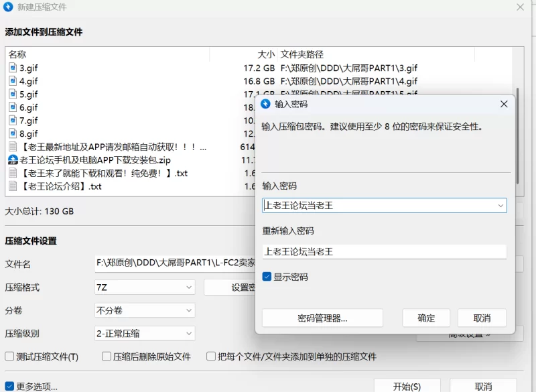Click the 8.gif file icon
536x392 pixels.
tap(13, 133)
